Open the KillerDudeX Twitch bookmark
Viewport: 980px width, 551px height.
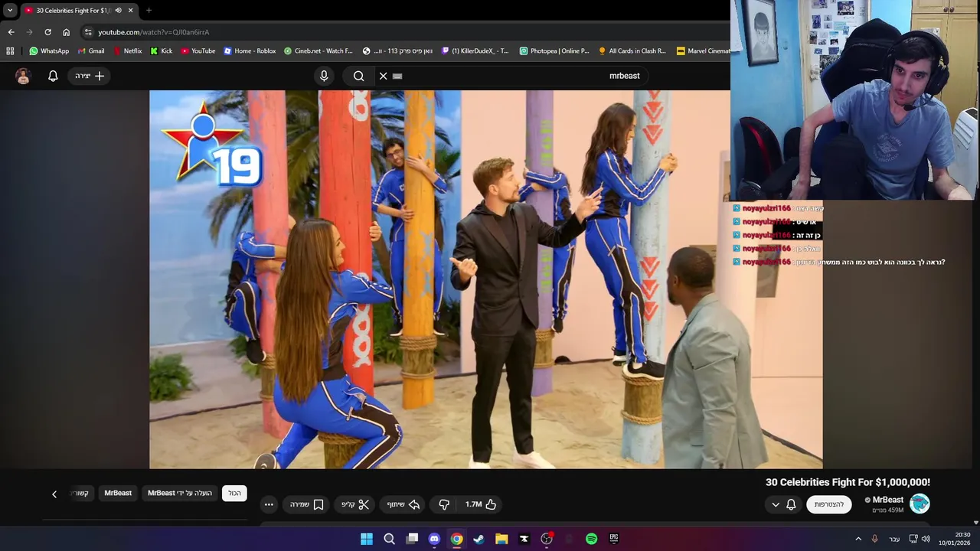point(475,51)
